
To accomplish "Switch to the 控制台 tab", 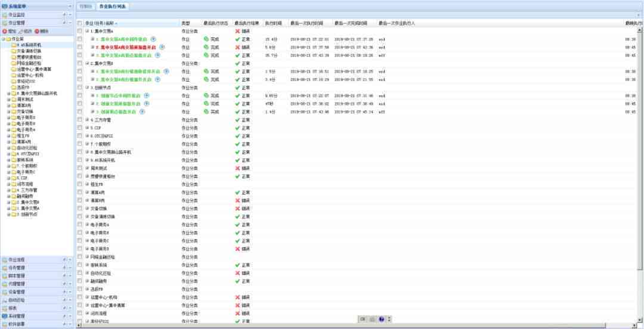I will [x=86, y=7].
